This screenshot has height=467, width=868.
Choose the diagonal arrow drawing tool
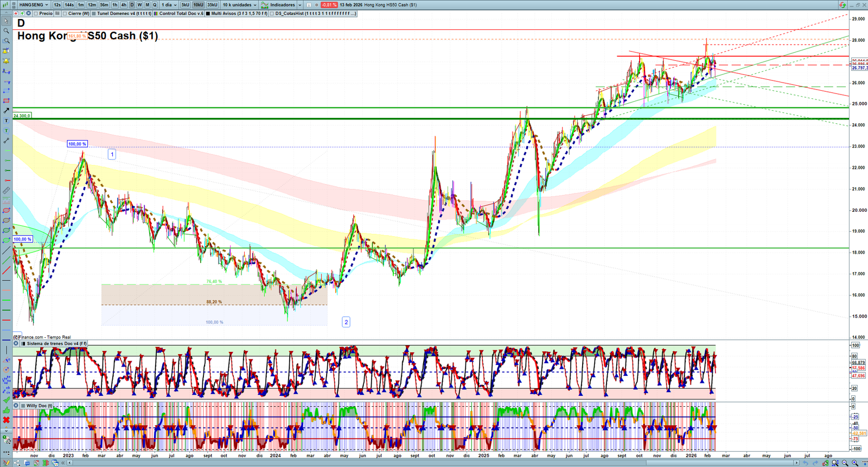tap(7, 111)
